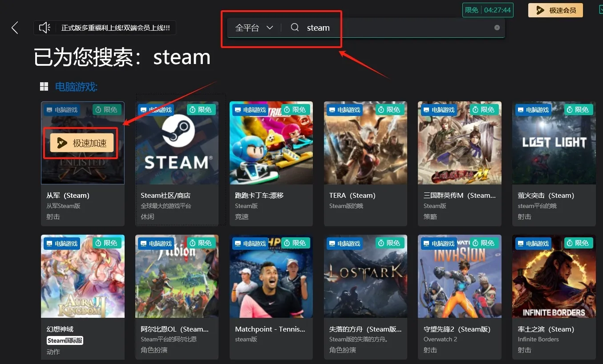Click the title 从军 (Steam)
This screenshot has width=603, height=364.
(68, 196)
